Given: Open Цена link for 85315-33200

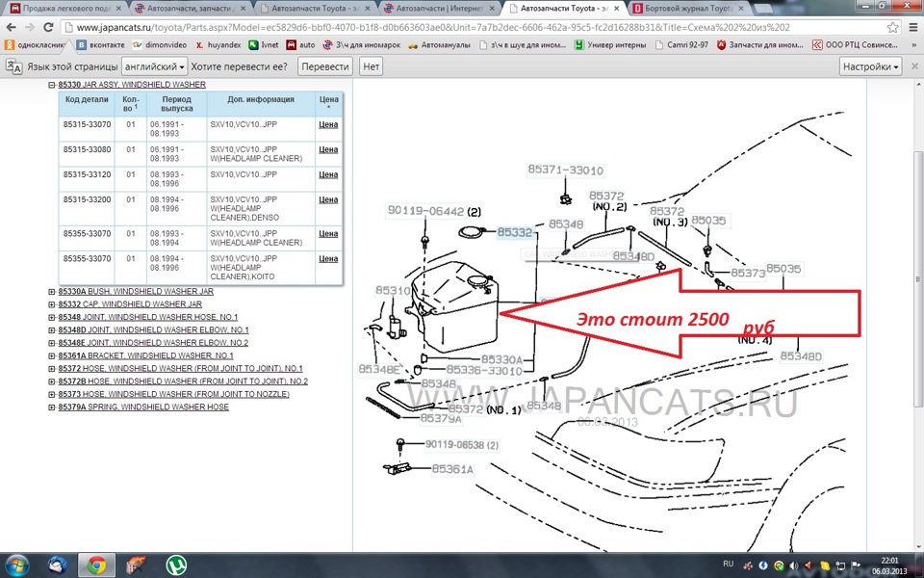Looking at the screenshot, I should click(x=328, y=200).
